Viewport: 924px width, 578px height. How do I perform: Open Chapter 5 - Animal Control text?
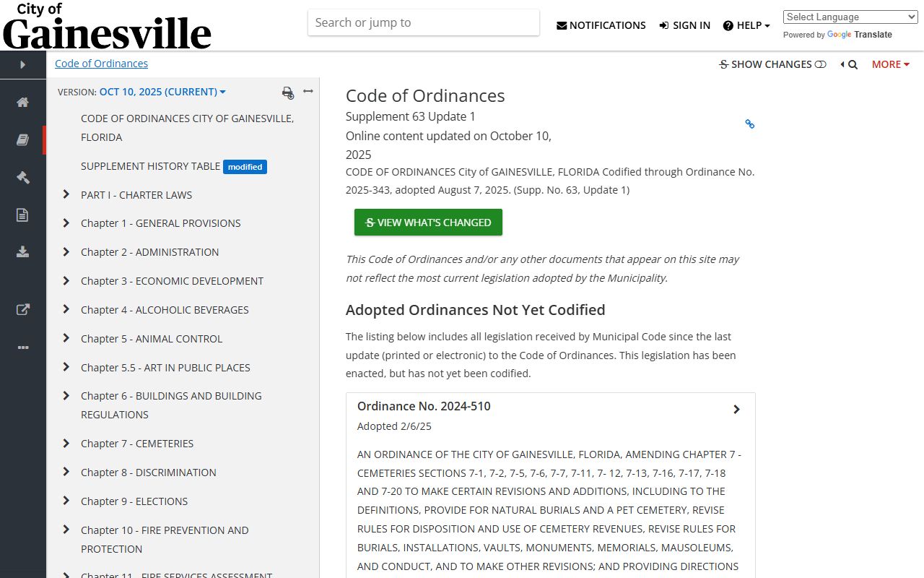[152, 339]
